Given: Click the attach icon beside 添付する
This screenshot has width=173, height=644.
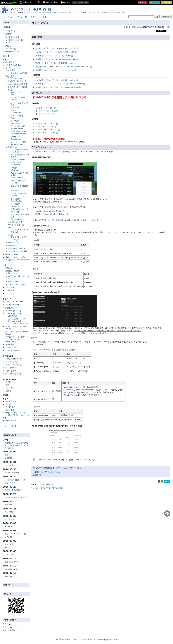Looking at the screenshot, I should click(x=34, y=472).
